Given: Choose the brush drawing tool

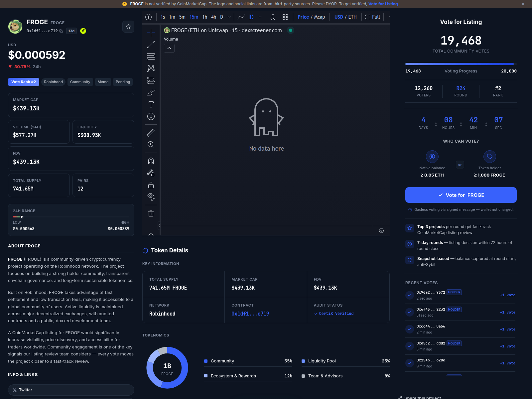Looking at the screenshot, I should [x=151, y=92].
